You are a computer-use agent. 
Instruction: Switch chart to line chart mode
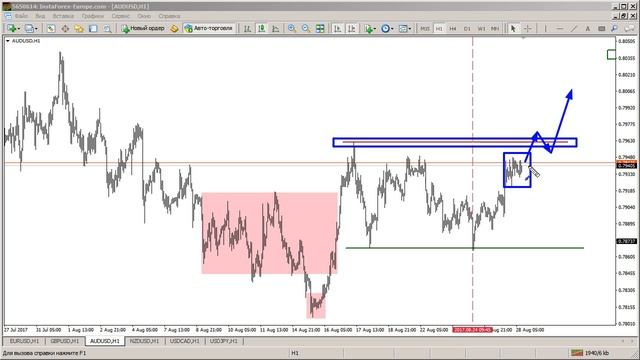tap(276, 28)
